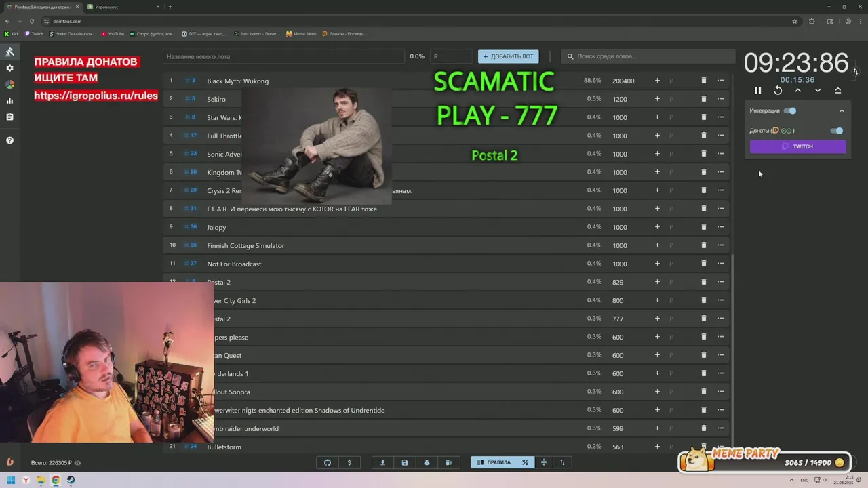Reset the timer with circular arrow icon
The width and height of the screenshot is (868, 488).
[x=778, y=90]
